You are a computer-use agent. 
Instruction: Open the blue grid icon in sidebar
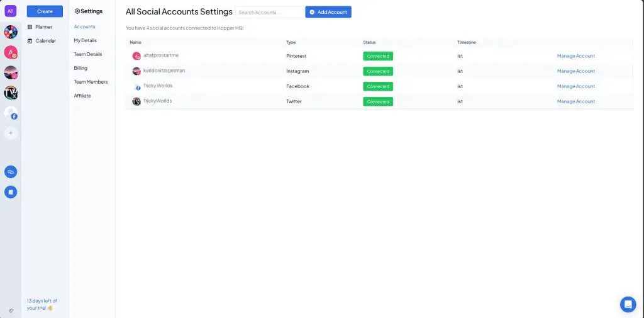[11, 191]
